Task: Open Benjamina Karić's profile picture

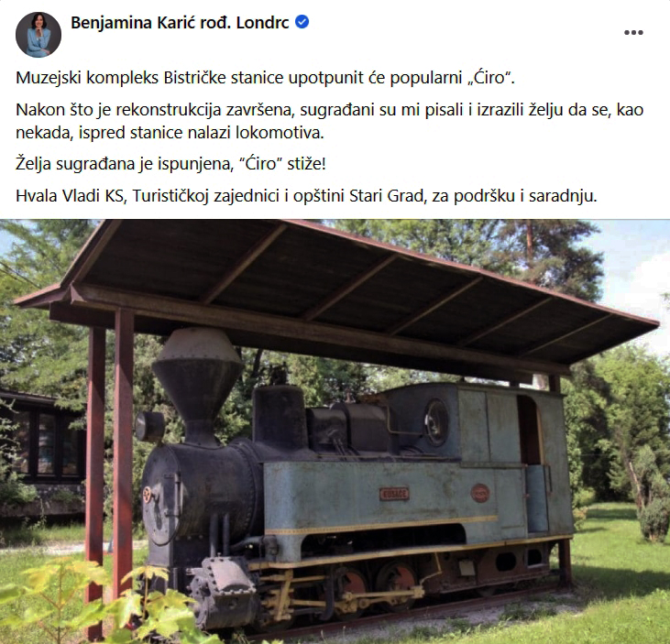Action: [x=38, y=35]
